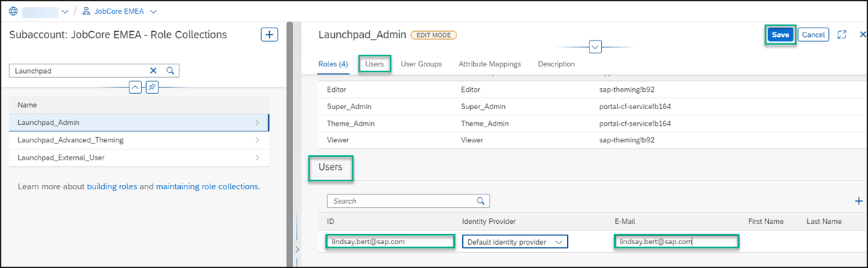
Task: Pin the role collections header
Action: click(x=152, y=87)
